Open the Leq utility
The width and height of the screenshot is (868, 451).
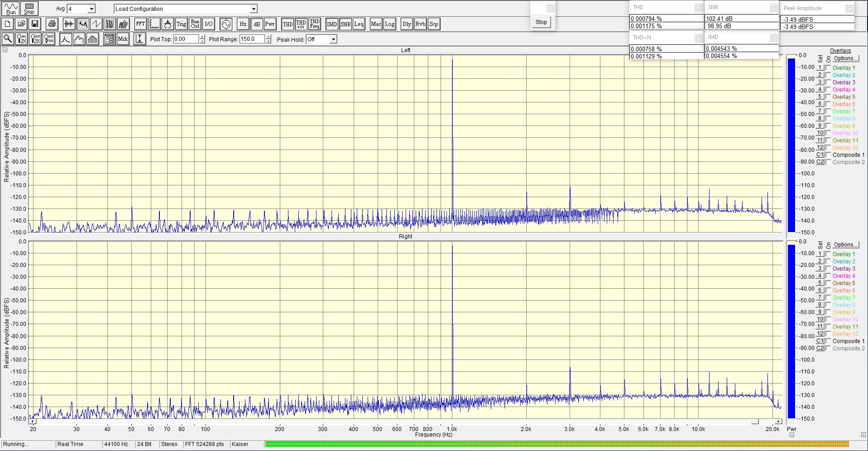[x=359, y=24]
